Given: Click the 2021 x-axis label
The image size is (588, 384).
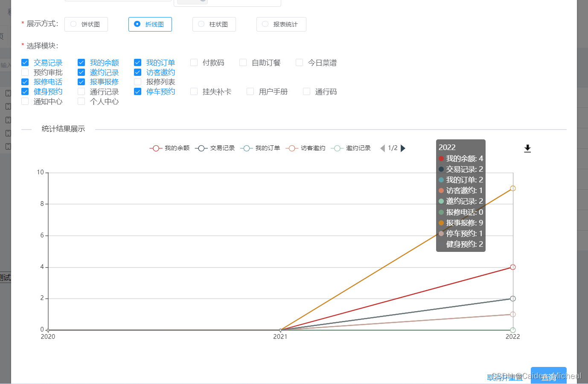Looking at the screenshot, I should 280,337.
